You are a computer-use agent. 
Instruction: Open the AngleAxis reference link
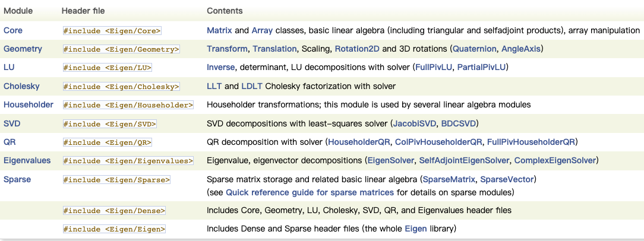click(520, 49)
